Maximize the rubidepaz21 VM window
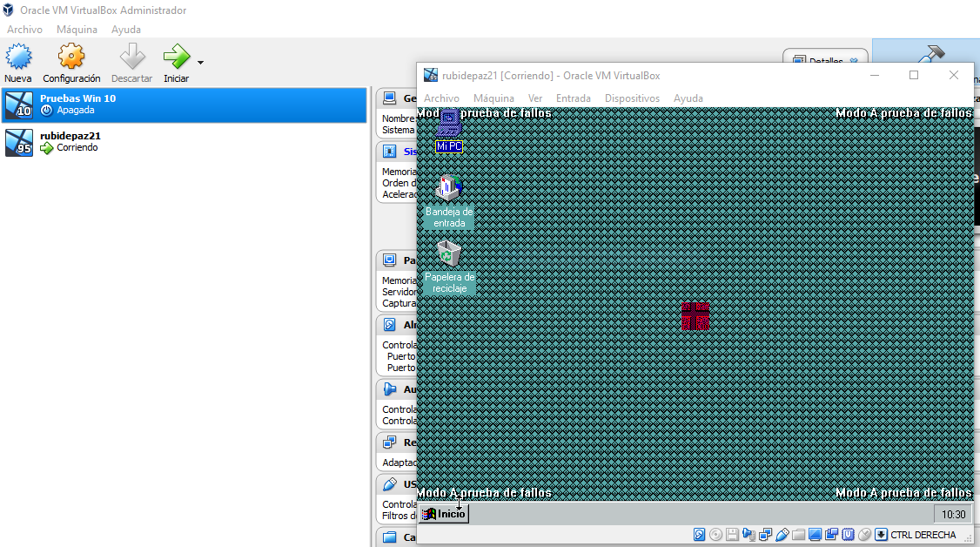 tap(914, 75)
